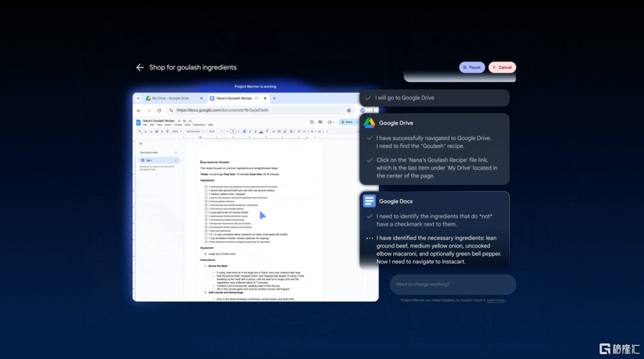
Task: Click the browser forward arrow
Action: (149, 110)
